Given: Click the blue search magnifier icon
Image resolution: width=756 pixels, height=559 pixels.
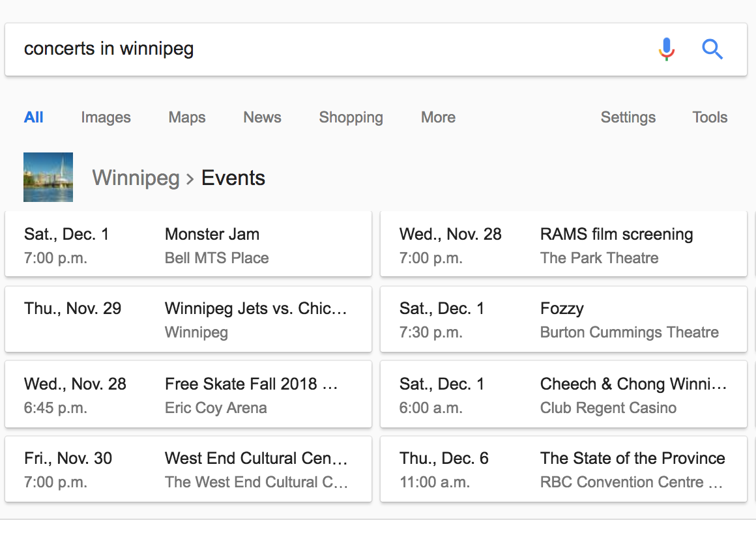Looking at the screenshot, I should (x=712, y=49).
